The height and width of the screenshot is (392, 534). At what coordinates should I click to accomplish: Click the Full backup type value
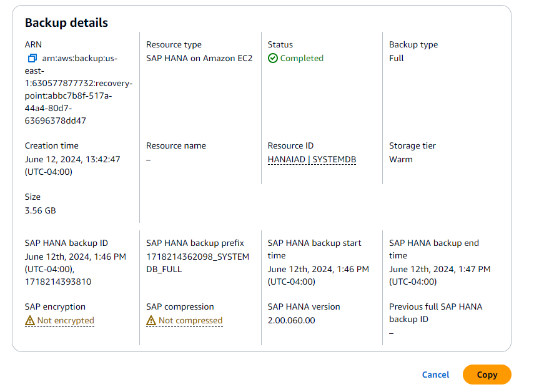397,58
